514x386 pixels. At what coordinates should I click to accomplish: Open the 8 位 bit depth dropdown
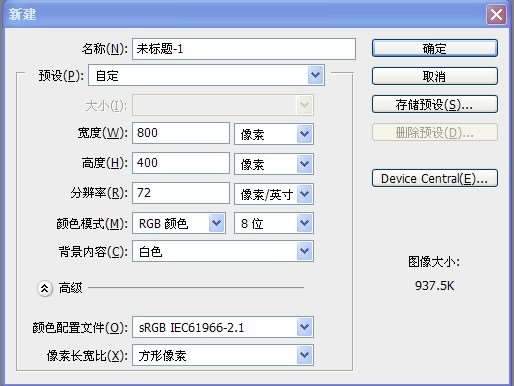click(274, 223)
